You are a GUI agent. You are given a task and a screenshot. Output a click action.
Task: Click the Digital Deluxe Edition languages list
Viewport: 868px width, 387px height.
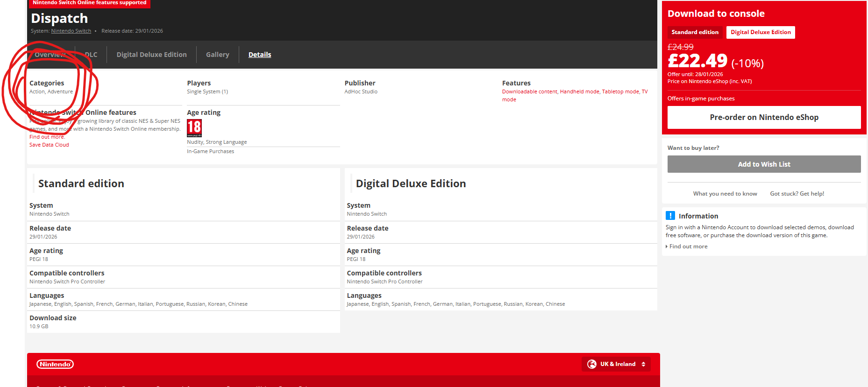tap(456, 304)
